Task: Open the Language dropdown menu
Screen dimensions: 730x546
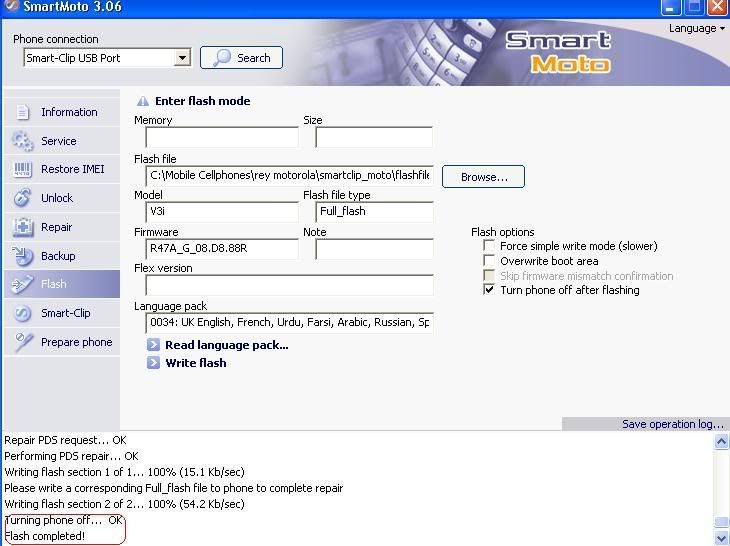Action: 696,28
